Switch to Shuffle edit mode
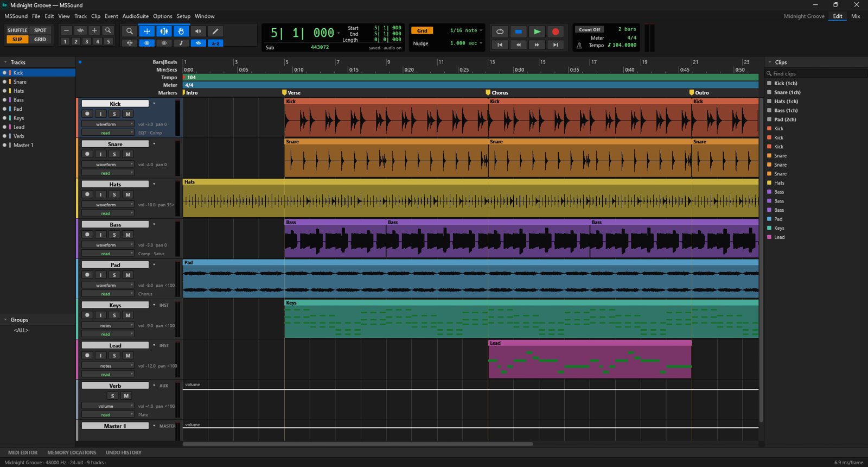868x467 pixels. (17, 30)
